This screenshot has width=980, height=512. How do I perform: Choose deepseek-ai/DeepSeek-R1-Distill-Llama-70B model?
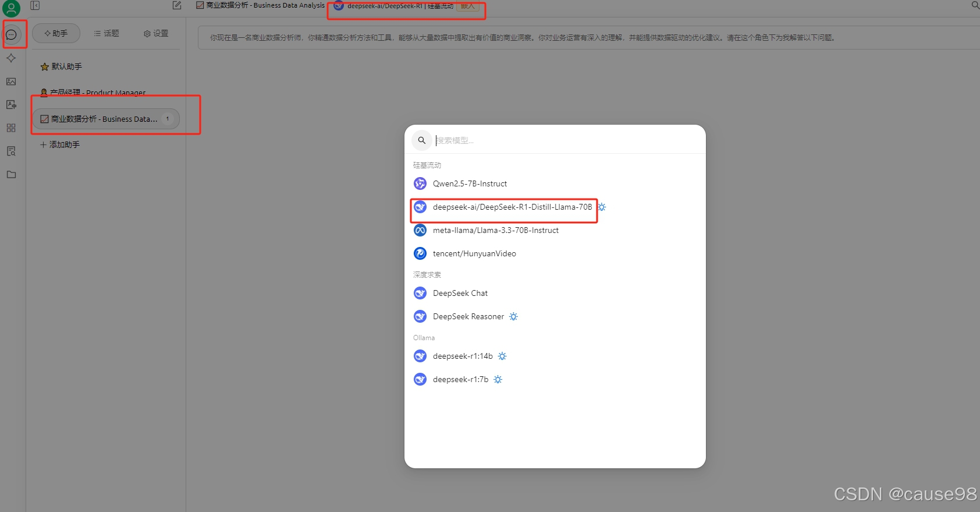[x=555, y=207]
